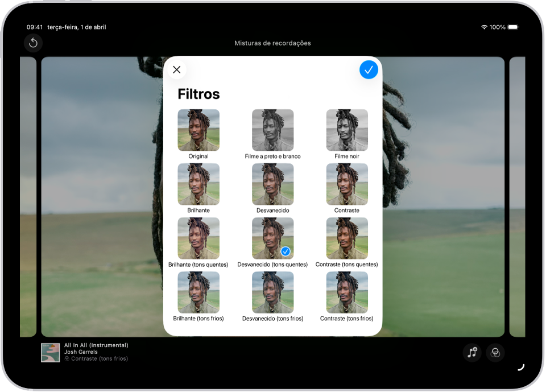
Task: Open the filters overlapping-circles icon
Action: 495,353
